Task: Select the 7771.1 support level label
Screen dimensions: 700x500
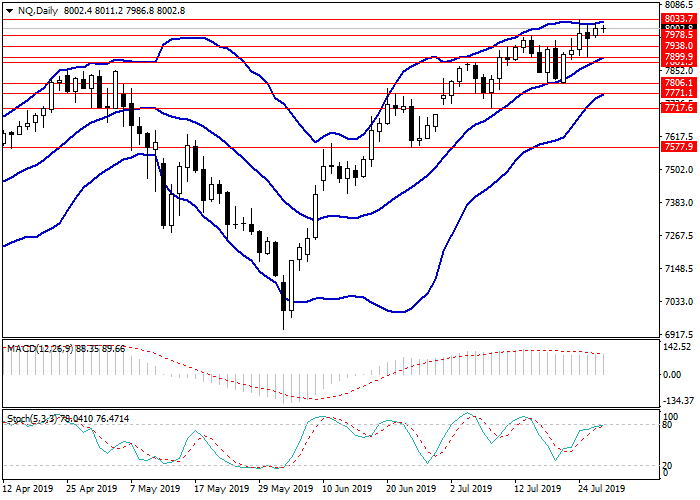Action: coord(679,93)
